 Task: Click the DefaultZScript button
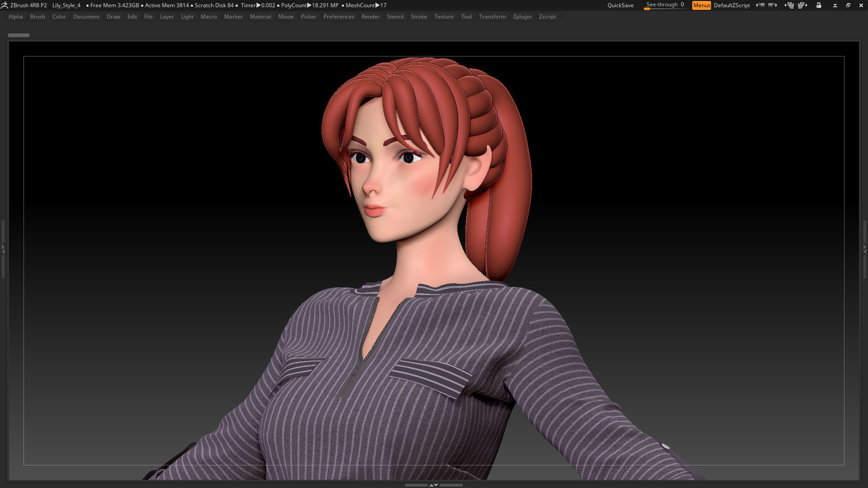[x=731, y=5]
